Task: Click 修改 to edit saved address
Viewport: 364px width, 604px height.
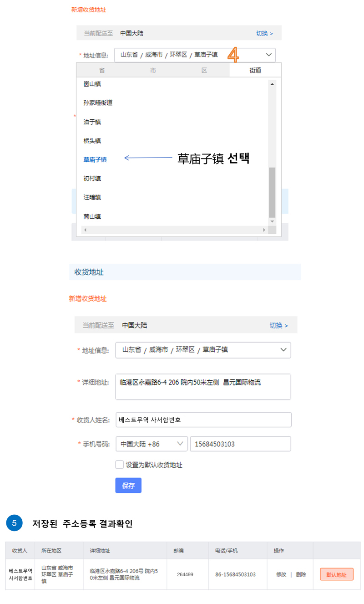Action: [x=281, y=574]
